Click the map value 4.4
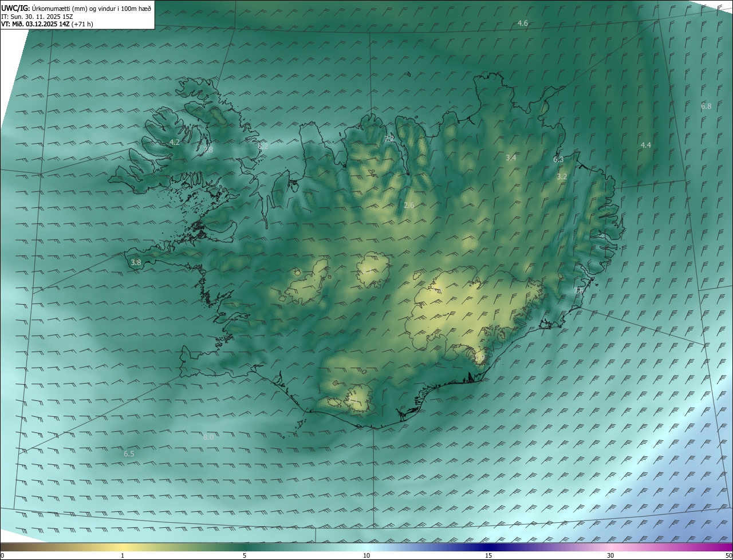 click(645, 145)
